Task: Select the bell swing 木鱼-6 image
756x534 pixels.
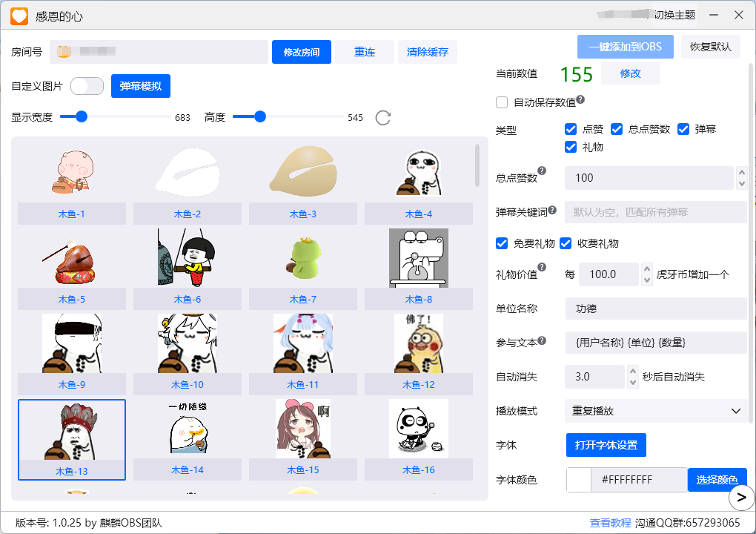Action: pyautogui.click(x=188, y=258)
